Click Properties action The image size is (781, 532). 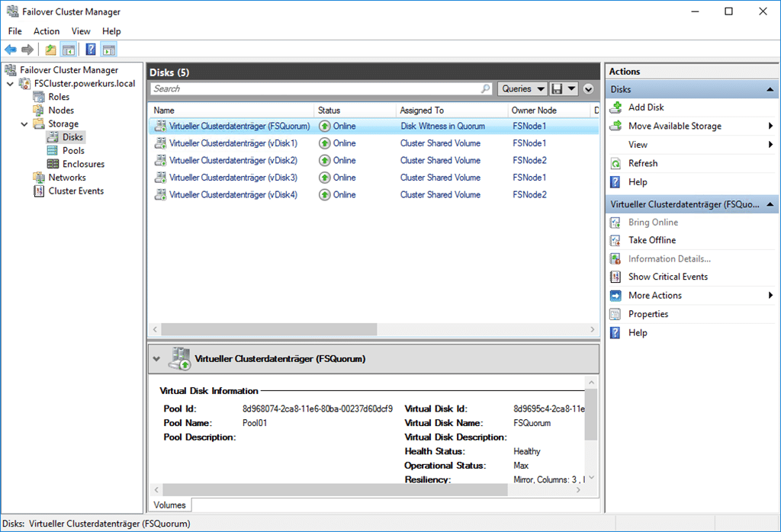[648, 314]
